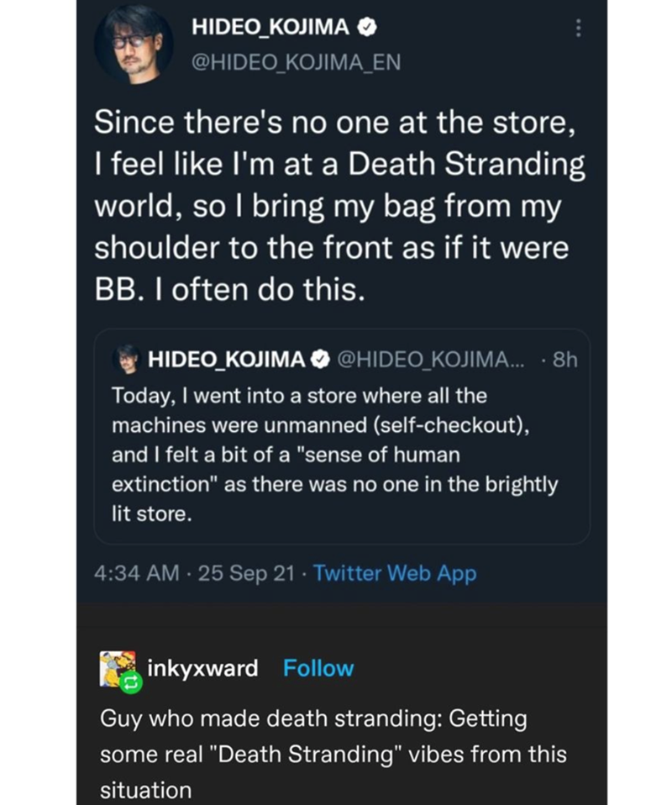Click the verified badge beside the top HIDEO_KOJIMA name
Viewport: 672px width, 805px height.
tap(367, 27)
